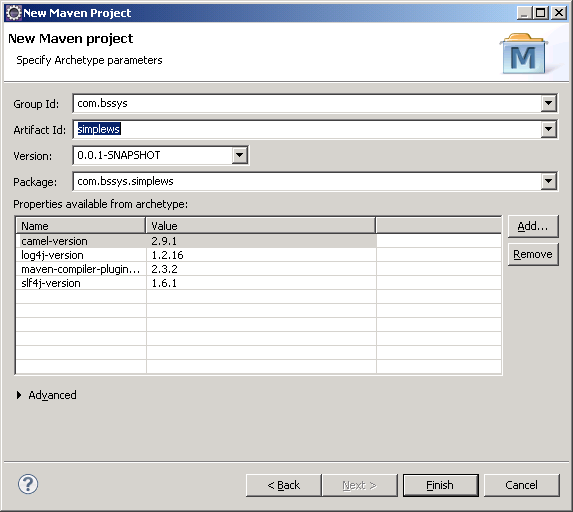This screenshot has height=512, width=573.
Task: Click the Eclipse icon in title bar
Action: tap(14, 13)
